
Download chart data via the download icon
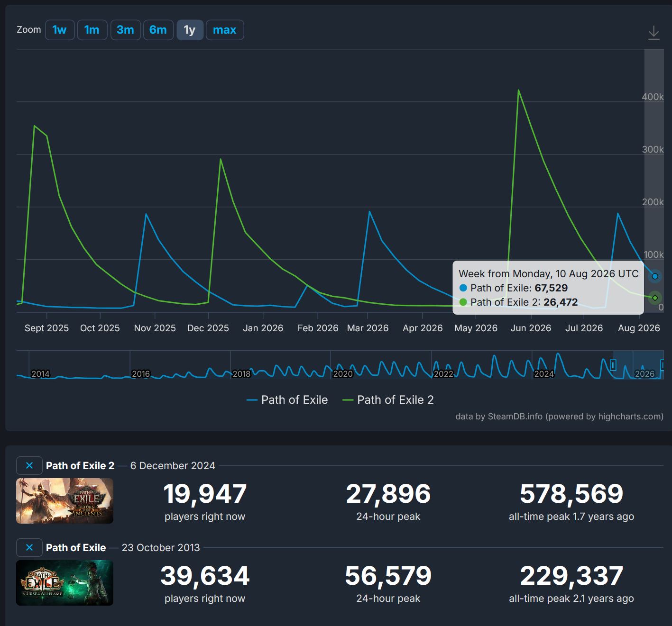(x=654, y=33)
